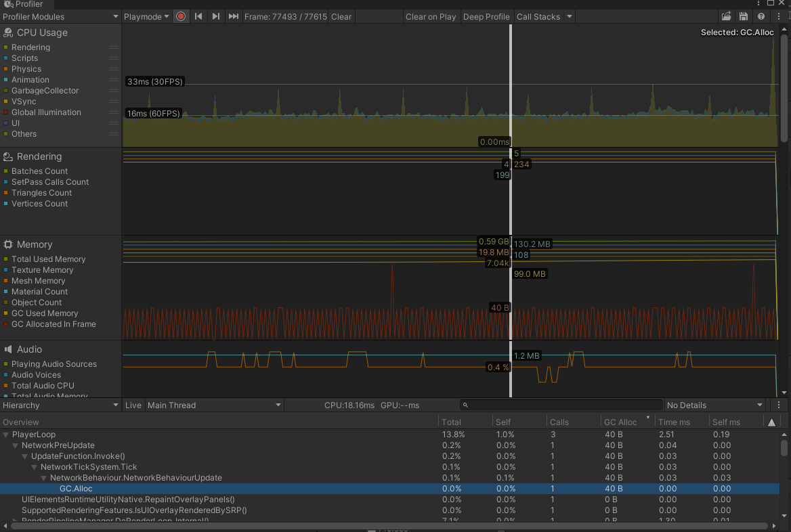Toggle Playing Audio Sources series

(5, 364)
